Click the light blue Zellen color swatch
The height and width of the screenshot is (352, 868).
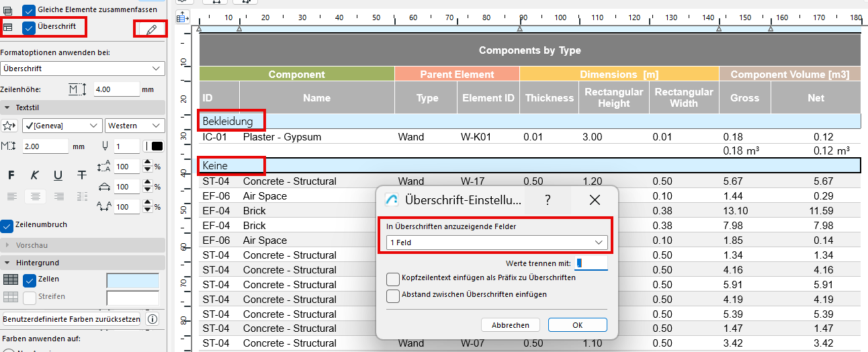click(x=132, y=280)
